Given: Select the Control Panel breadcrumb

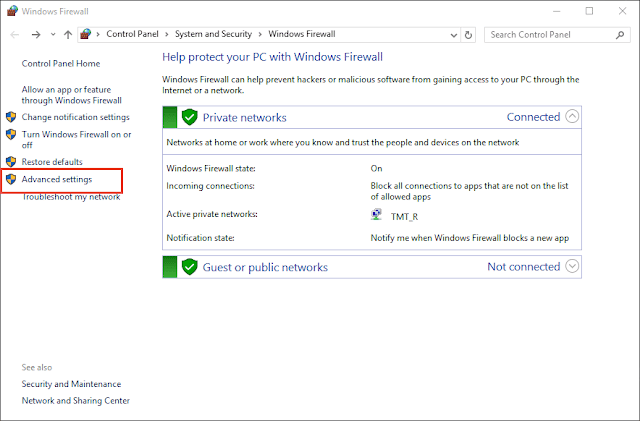Looking at the screenshot, I should click(x=132, y=34).
